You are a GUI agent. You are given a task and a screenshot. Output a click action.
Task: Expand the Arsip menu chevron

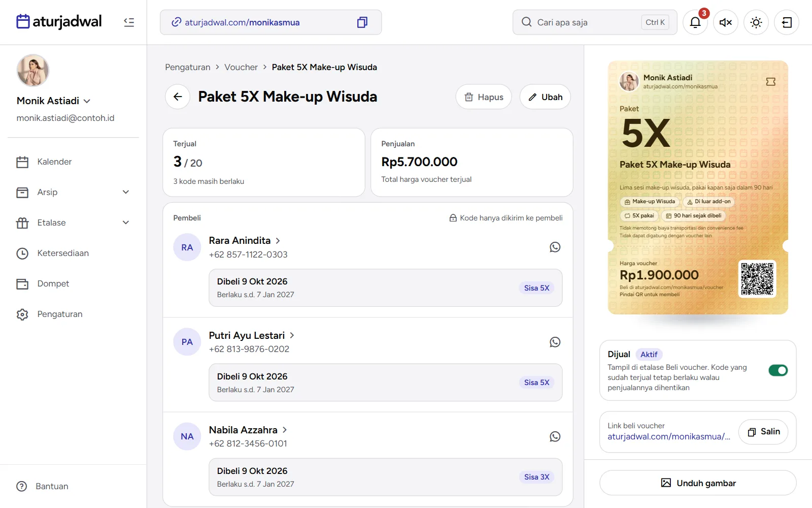pyautogui.click(x=126, y=192)
